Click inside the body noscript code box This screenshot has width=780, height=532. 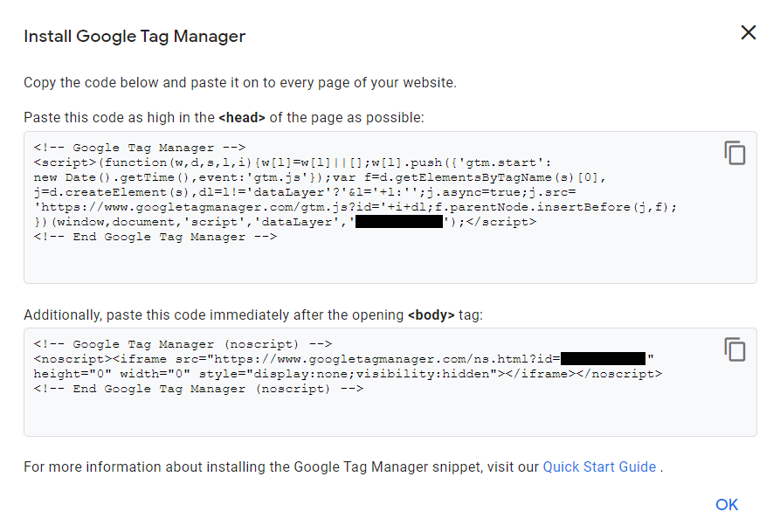point(390,383)
